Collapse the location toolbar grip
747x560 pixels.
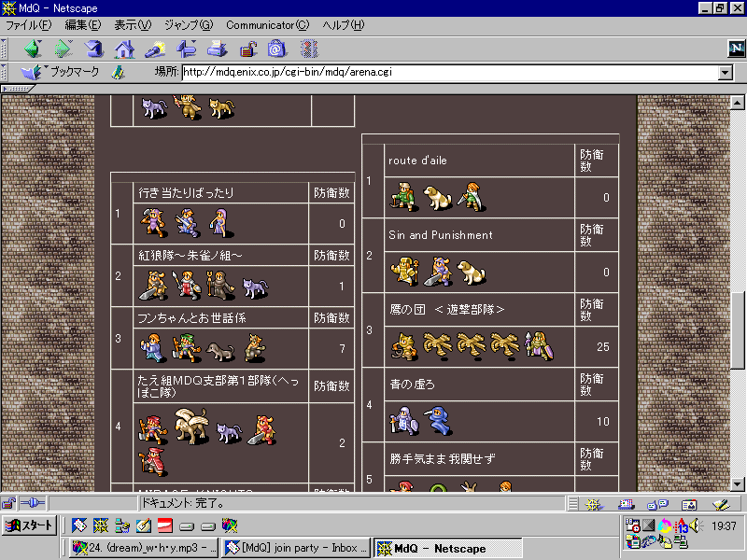(x=4, y=73)
